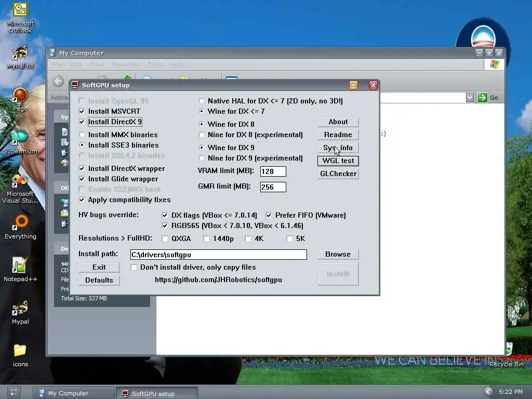Click the Install path text field

[219, 255]
